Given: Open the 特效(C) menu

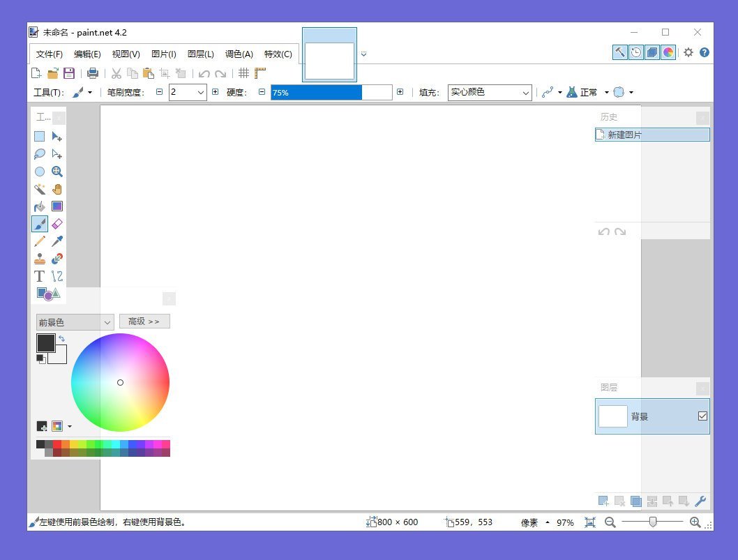Looking at the screenshot, I should click(278, 54).
